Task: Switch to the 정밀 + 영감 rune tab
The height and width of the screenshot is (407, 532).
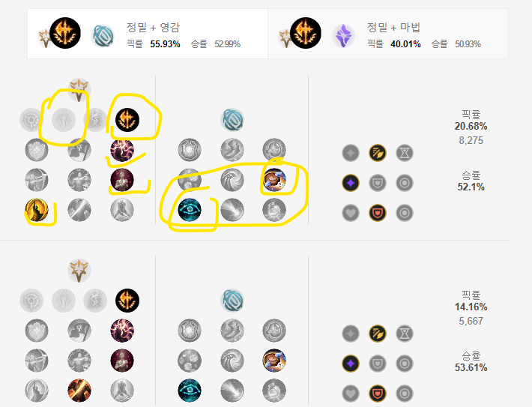Action: pos(148,34)
